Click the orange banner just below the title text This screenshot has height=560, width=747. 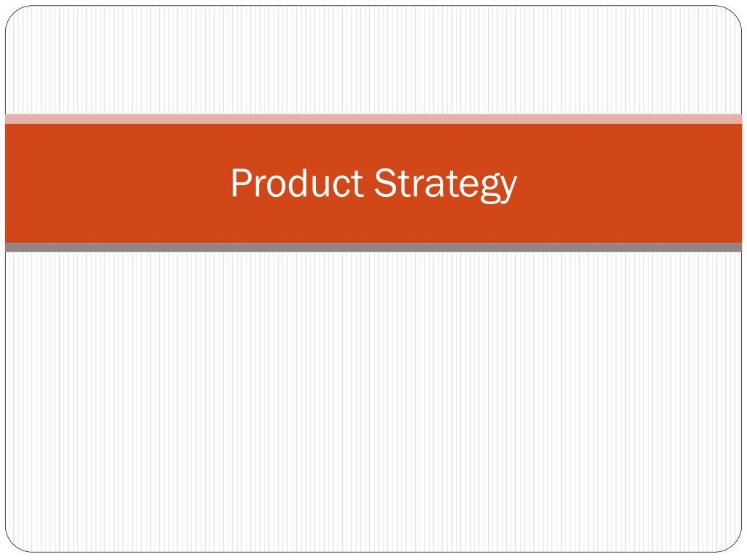(373, 224)
